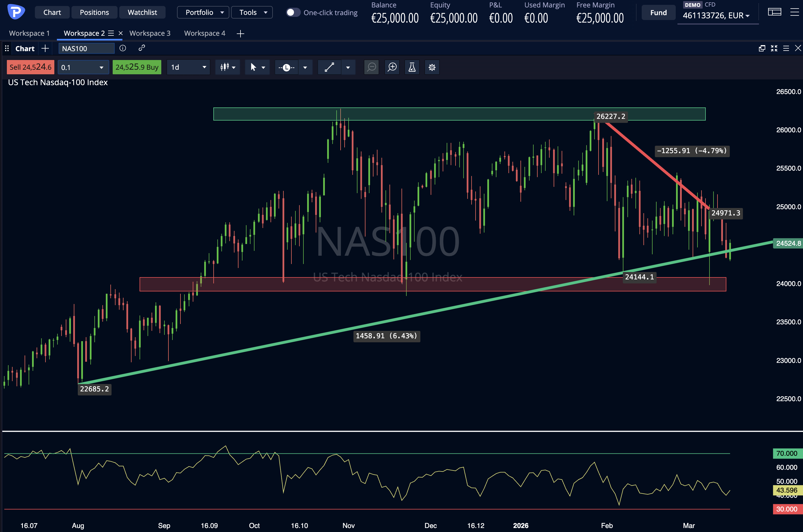Open the Watchlist tab

click(x=142, y=13)
